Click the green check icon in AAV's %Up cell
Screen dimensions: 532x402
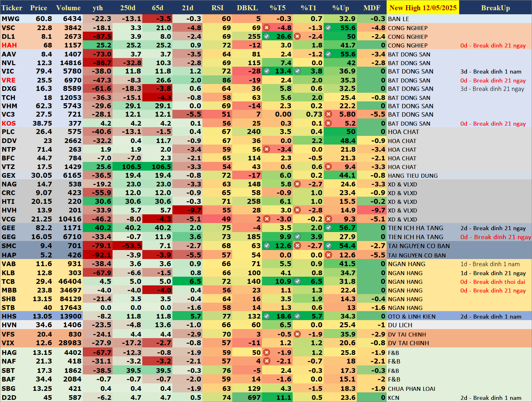(328, 54)
